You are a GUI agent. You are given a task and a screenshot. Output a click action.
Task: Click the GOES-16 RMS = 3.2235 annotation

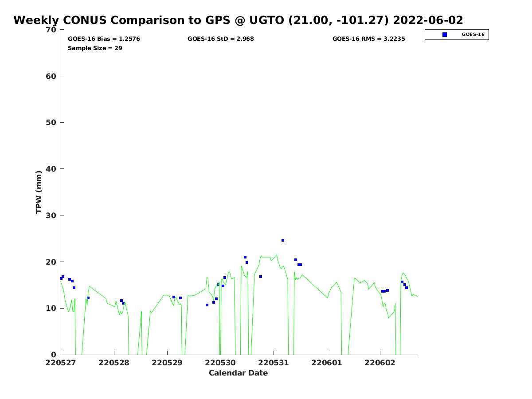tap(368, 39)
